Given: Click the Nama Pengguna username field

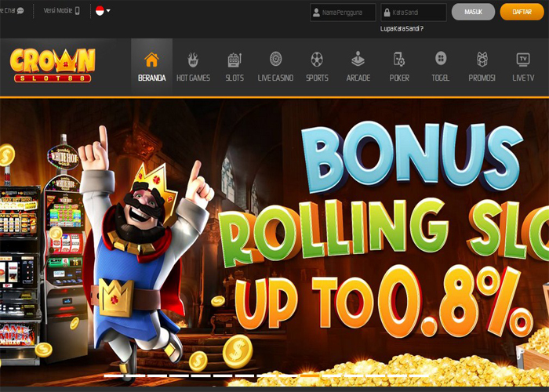Looking at the screenshot, I should [343, 13].
